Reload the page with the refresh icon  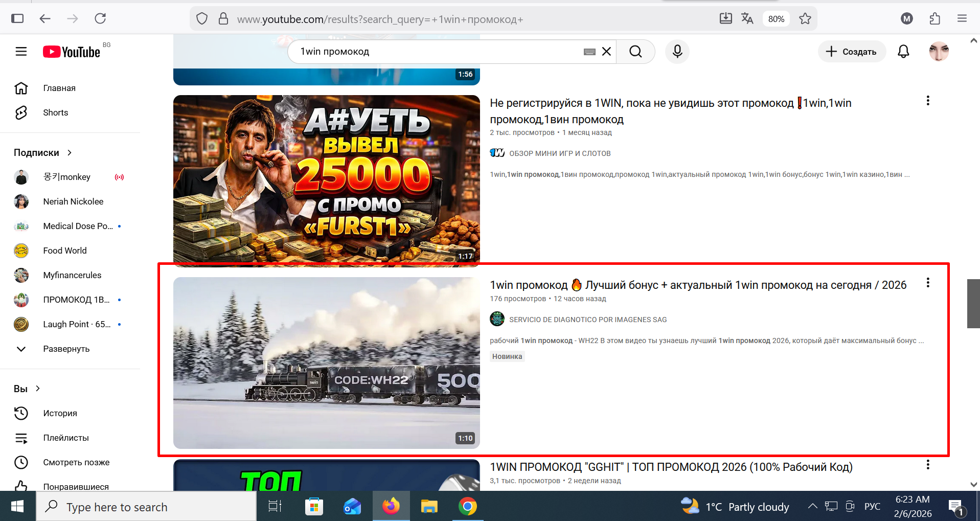coord(100,19)
